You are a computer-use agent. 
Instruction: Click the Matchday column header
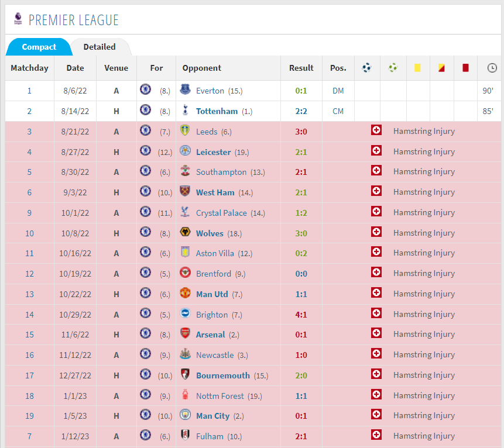[x=29, y=68]
